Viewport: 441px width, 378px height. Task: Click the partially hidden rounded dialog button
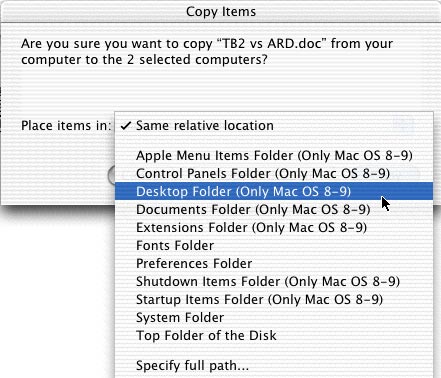[111, 175]
